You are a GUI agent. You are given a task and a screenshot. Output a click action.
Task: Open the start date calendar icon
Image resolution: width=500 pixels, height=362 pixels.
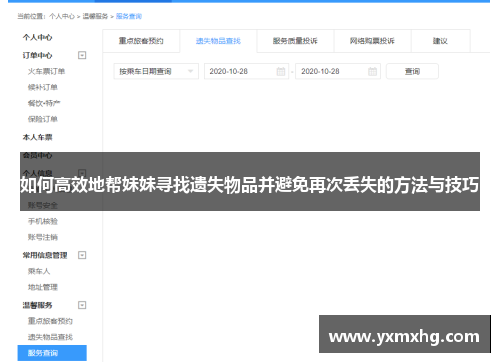click(281, 71)
